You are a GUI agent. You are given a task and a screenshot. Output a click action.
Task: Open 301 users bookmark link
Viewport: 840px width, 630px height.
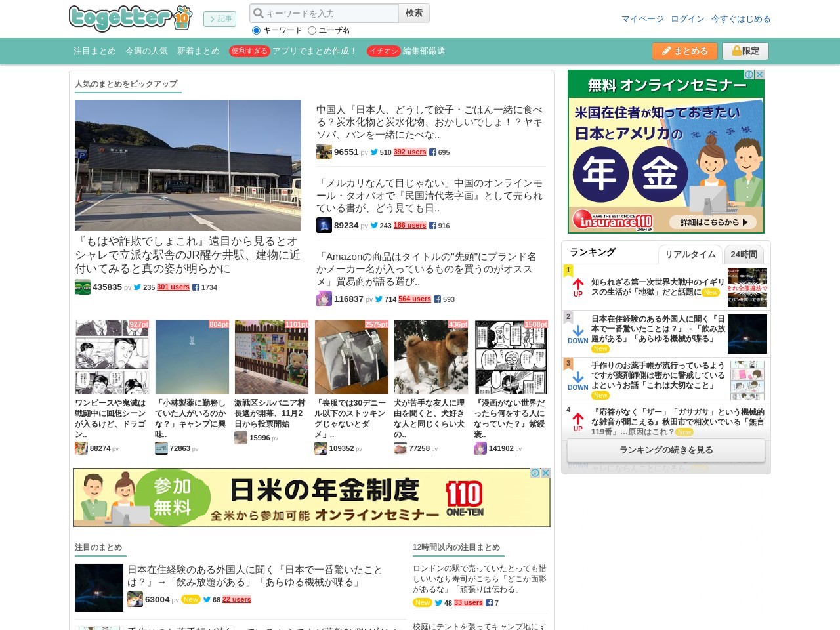[173, 287]
